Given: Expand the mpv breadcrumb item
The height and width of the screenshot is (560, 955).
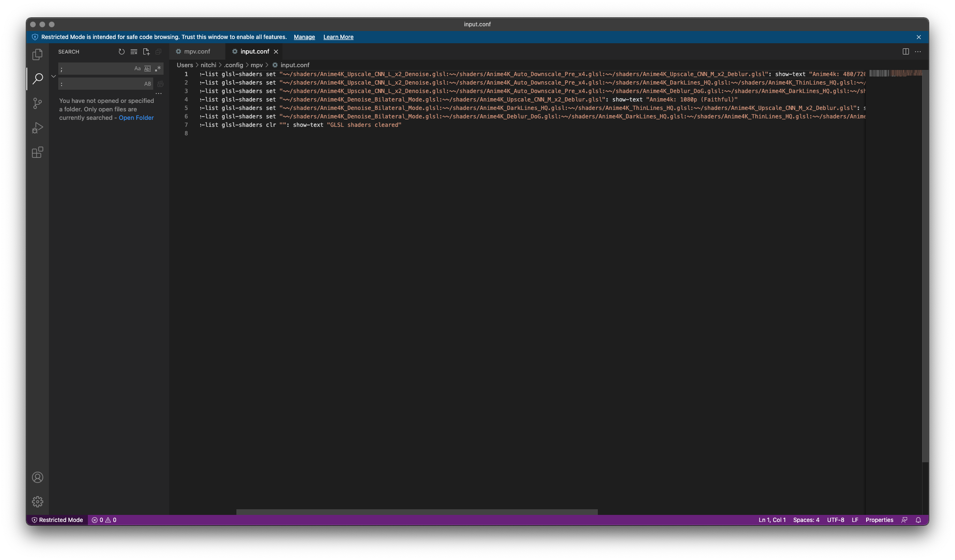Looking at the screenshot, I should point(258,65).
